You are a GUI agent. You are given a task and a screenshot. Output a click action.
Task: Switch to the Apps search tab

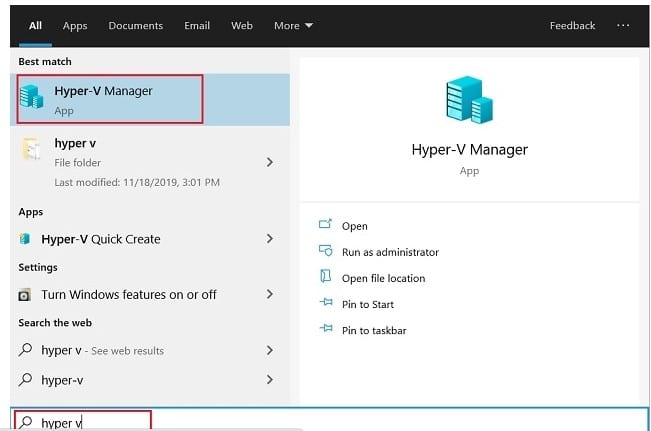point(75,26)
